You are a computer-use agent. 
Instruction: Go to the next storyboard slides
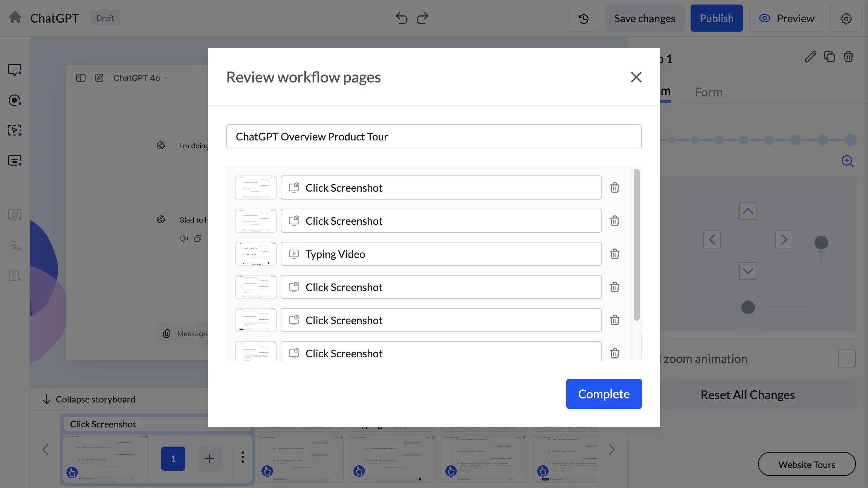pos(612,450)
